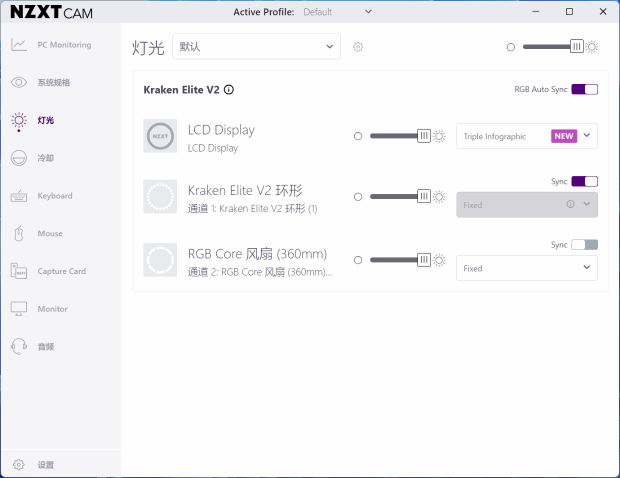Minimize the NZXT CAM window

coord(536,11)
